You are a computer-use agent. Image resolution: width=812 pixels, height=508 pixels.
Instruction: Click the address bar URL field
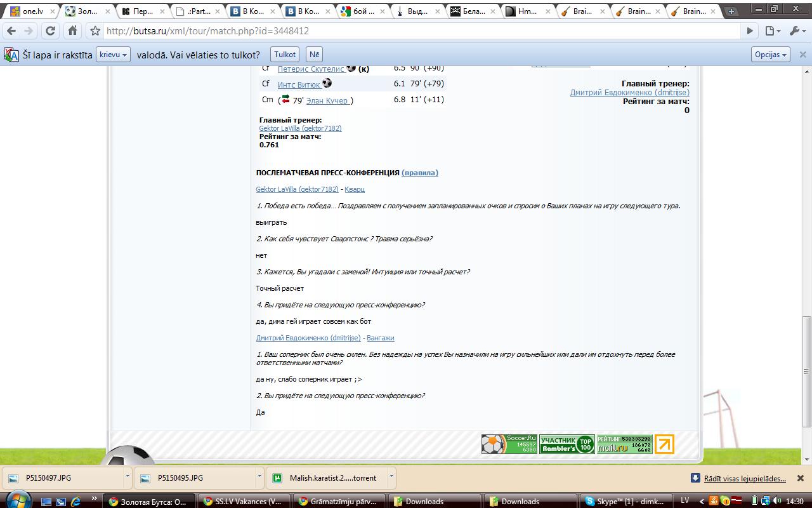coord(419,30)
